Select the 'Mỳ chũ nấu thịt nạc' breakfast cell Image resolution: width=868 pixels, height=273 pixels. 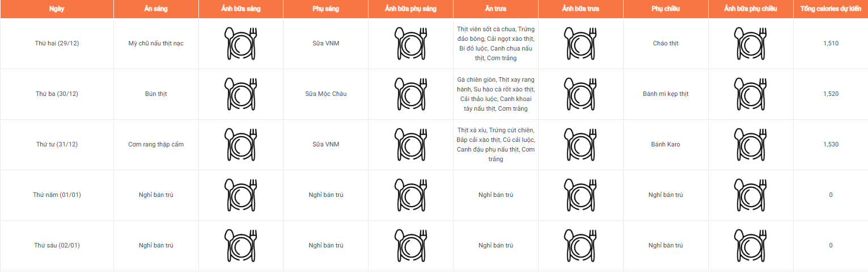click(x=156, y=43)
